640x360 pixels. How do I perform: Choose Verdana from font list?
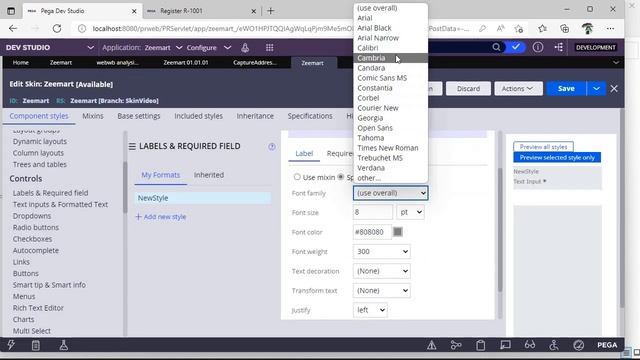coord(390,168)
